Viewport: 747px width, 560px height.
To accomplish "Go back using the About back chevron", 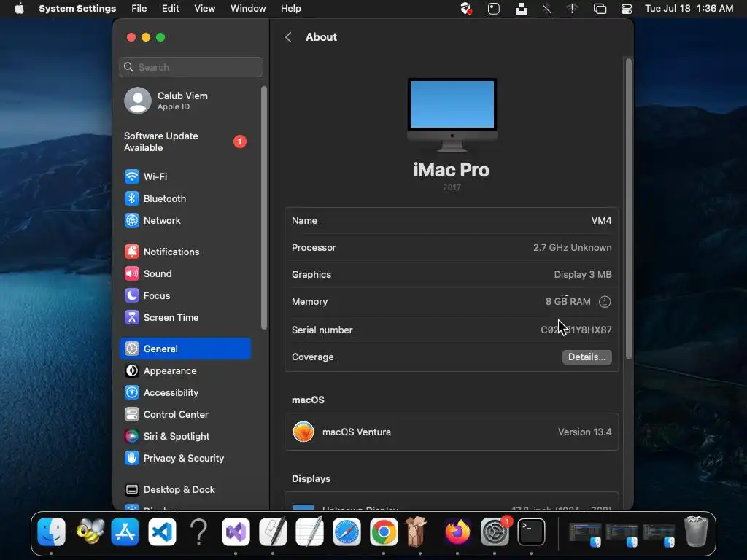I will [x=288, y=37].
